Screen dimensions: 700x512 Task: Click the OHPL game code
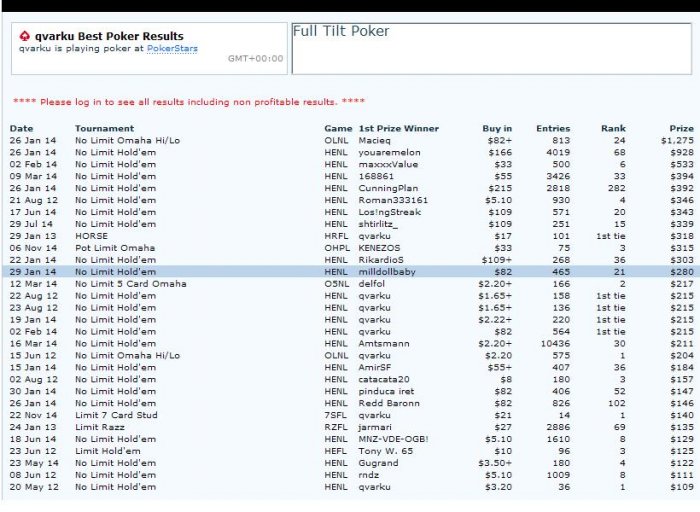coord(336,248)
